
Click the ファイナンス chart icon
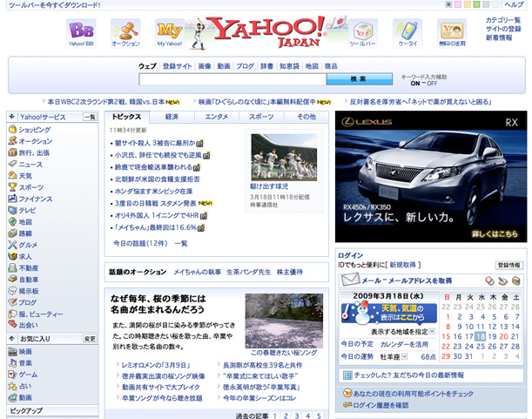[12, 199]
